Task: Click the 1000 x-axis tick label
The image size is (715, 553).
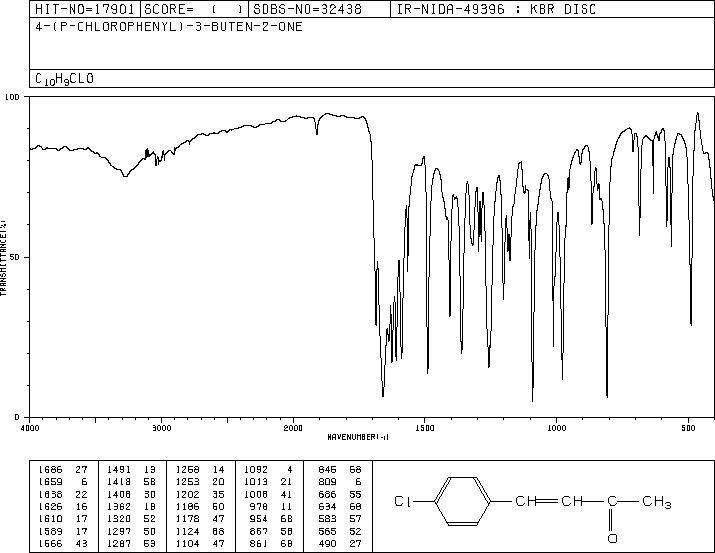Action: click(x=556, y=428)
